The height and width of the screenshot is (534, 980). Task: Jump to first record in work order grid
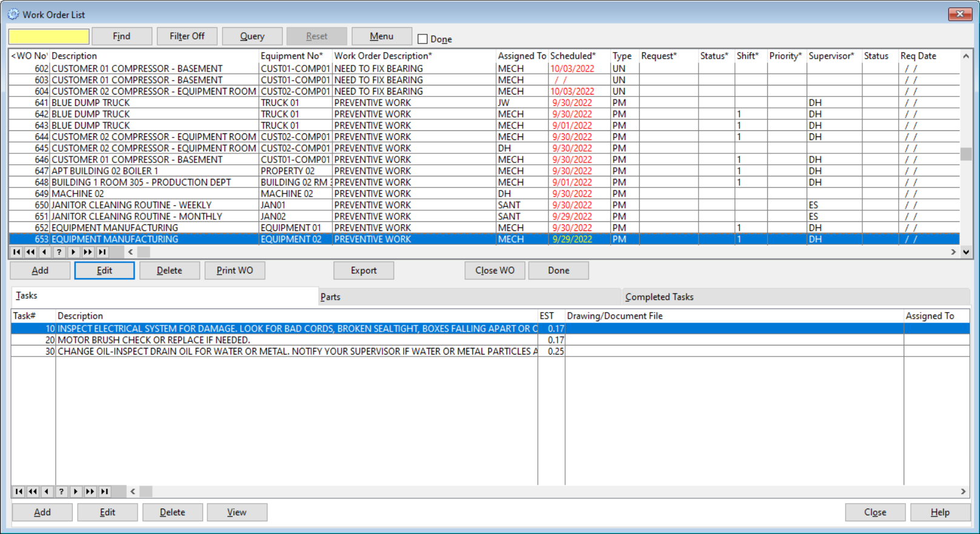point(16,252)
